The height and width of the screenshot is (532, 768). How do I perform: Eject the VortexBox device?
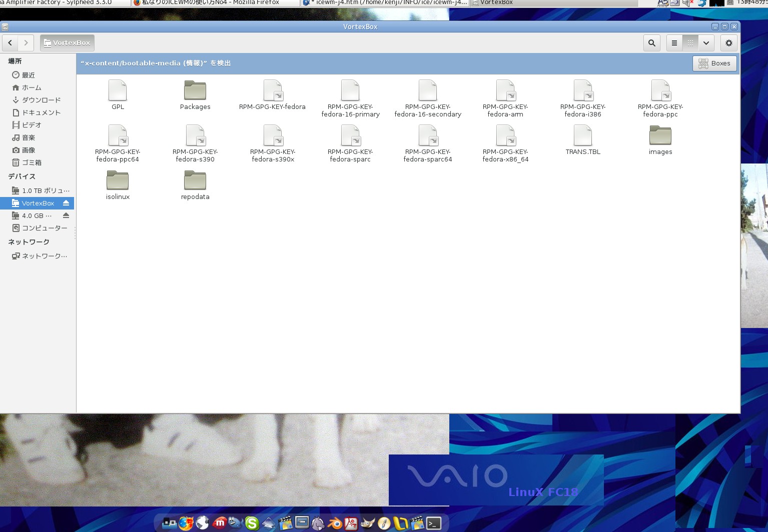tap(66, 203)
